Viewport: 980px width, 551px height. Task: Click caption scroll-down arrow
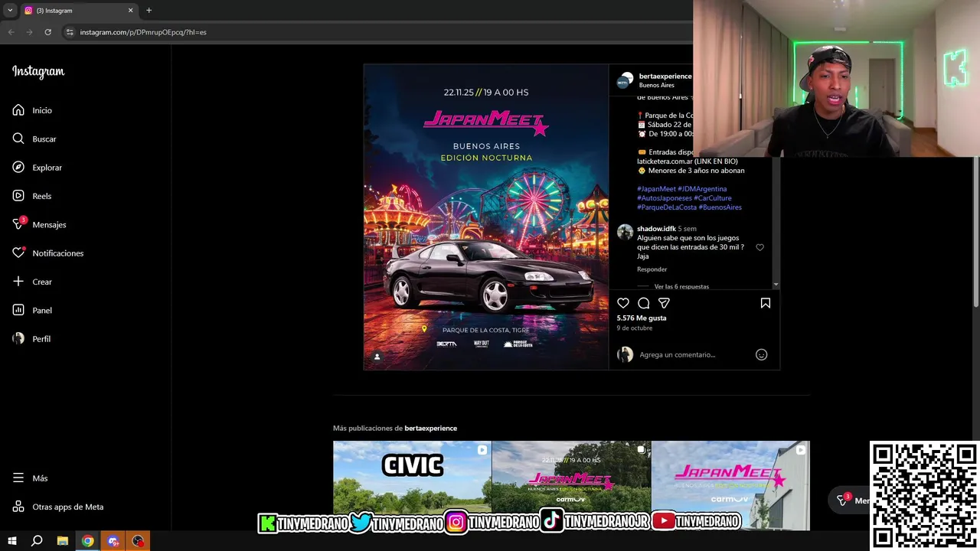(776, 285)
